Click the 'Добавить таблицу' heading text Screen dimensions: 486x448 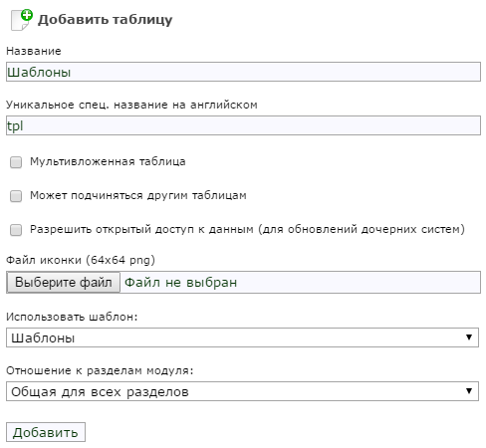[105, 20]
